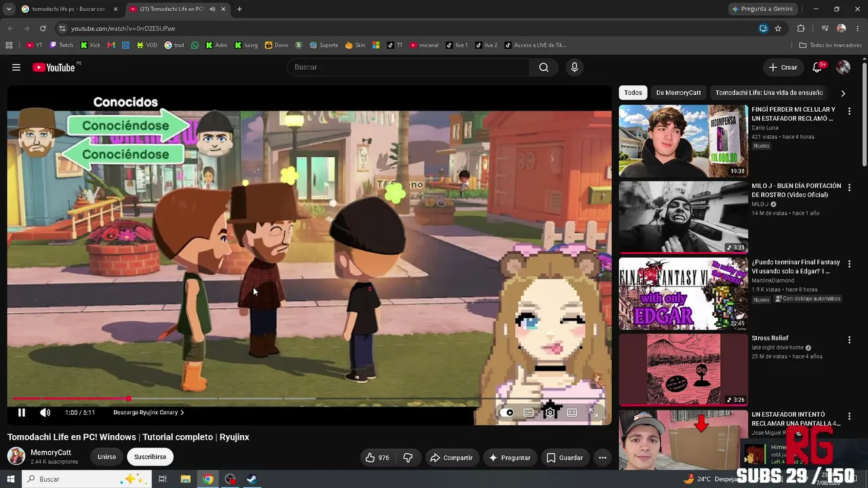The height and width of the screenshot is (488, 868).
Task: Open the Stress Relief video title
Action: click(x=770, y=338)
